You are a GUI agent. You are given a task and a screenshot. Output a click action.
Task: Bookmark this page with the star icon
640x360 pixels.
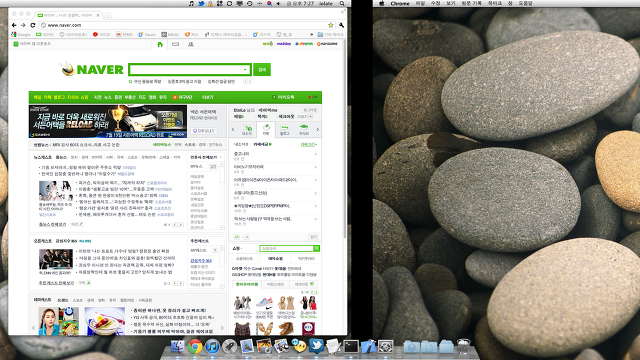point(331,25)
